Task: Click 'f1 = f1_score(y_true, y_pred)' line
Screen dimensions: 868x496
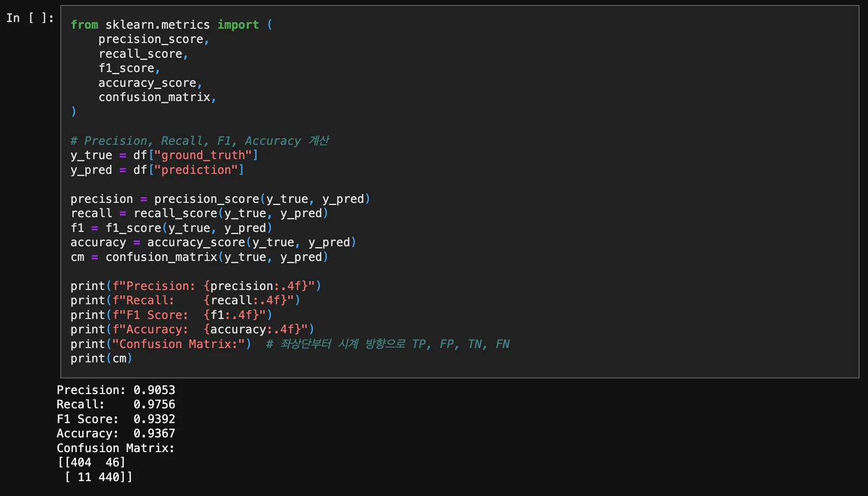Action: 171,228
